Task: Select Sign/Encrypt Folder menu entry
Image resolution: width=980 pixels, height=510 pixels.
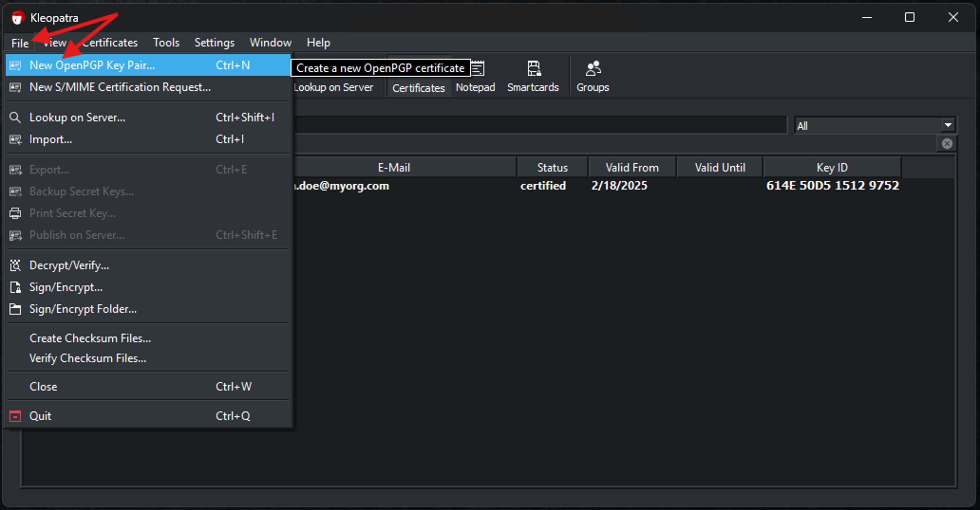Action: (149, 309)
